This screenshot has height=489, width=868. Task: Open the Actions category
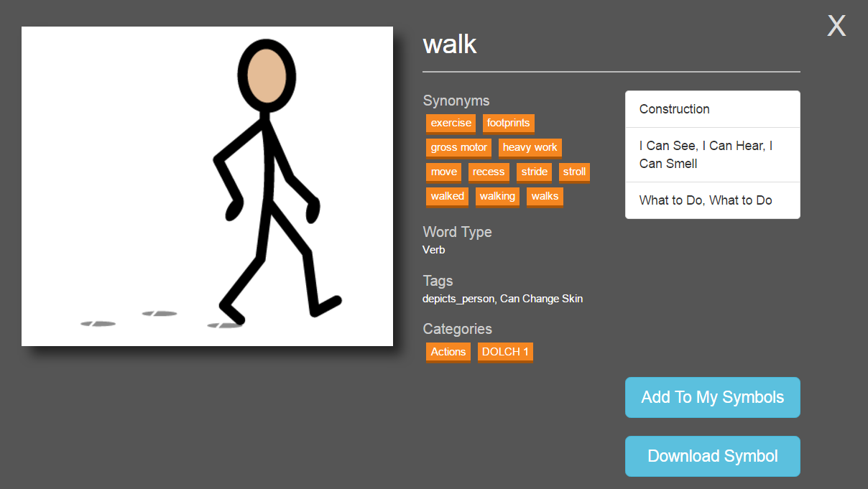[x=448, y=352]
